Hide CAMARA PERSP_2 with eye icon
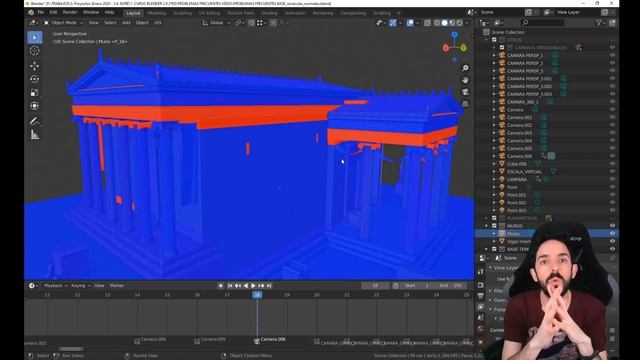This screenshot has height=360, width=640. [612, 63]
